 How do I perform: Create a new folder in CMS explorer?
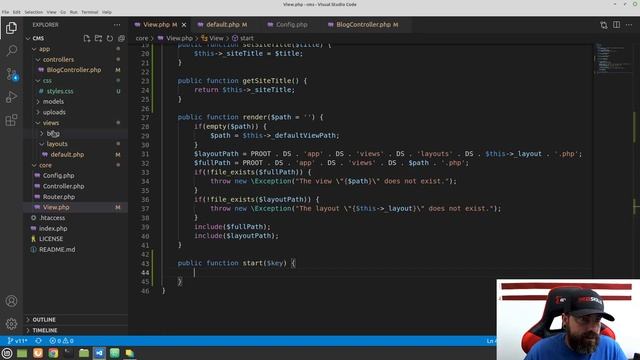98,38
